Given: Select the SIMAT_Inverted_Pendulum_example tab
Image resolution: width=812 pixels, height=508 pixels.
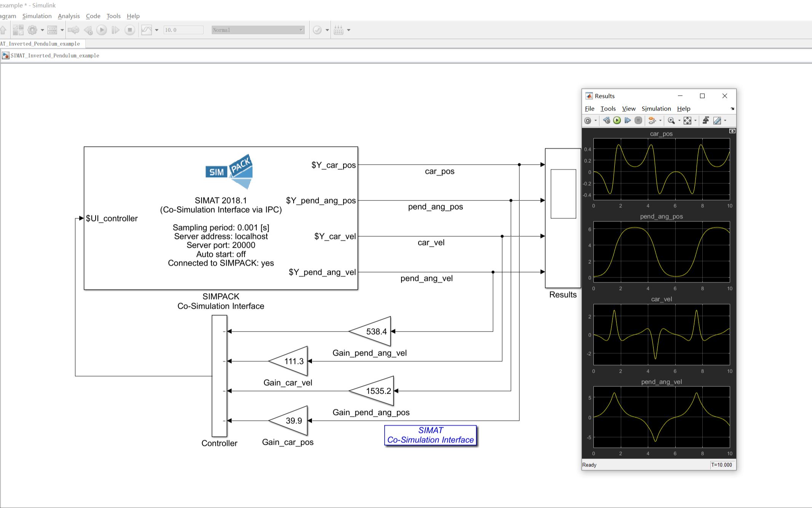Looking at the screenshot, I should point(40,43).
